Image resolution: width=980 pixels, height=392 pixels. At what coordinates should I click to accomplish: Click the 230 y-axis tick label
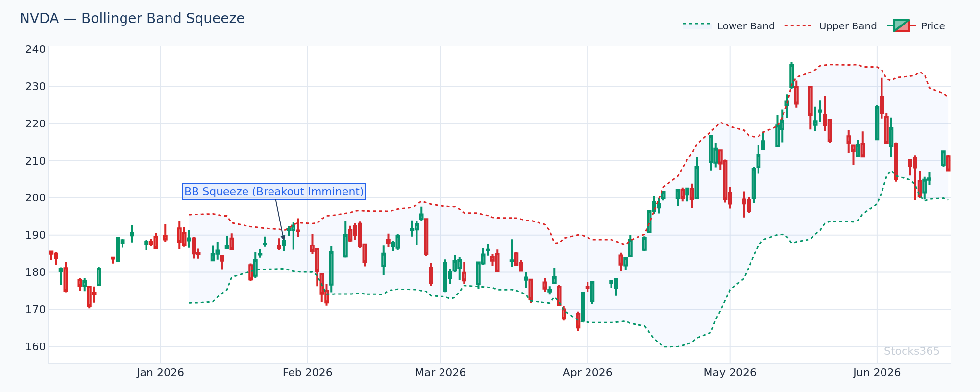coord(36,87)
